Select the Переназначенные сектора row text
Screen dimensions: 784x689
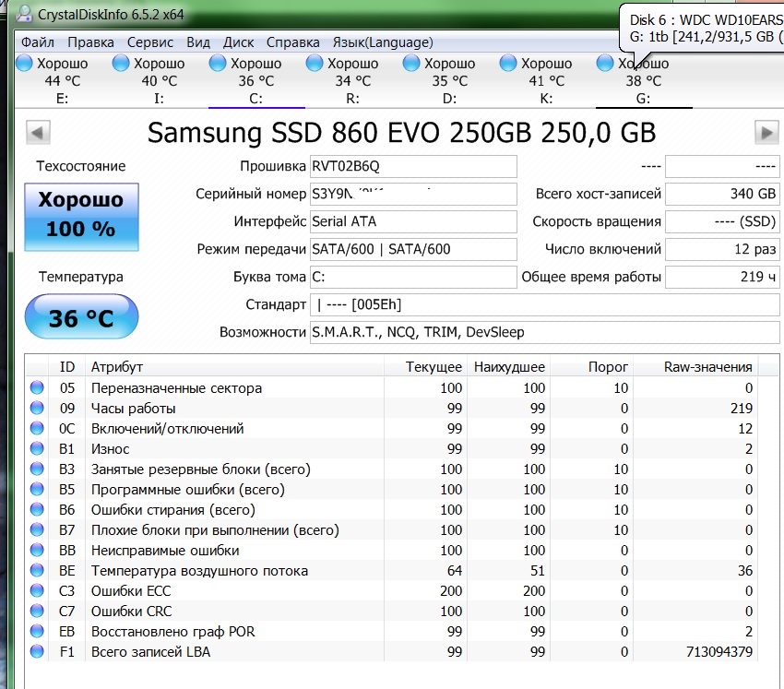pyautogui.click(x=176, y=388)
